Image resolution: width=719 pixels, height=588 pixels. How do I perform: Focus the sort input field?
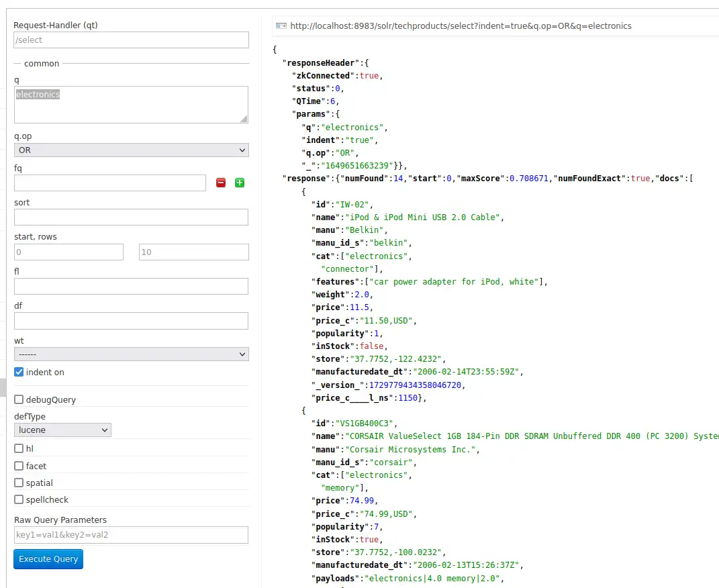pos(131,217)
